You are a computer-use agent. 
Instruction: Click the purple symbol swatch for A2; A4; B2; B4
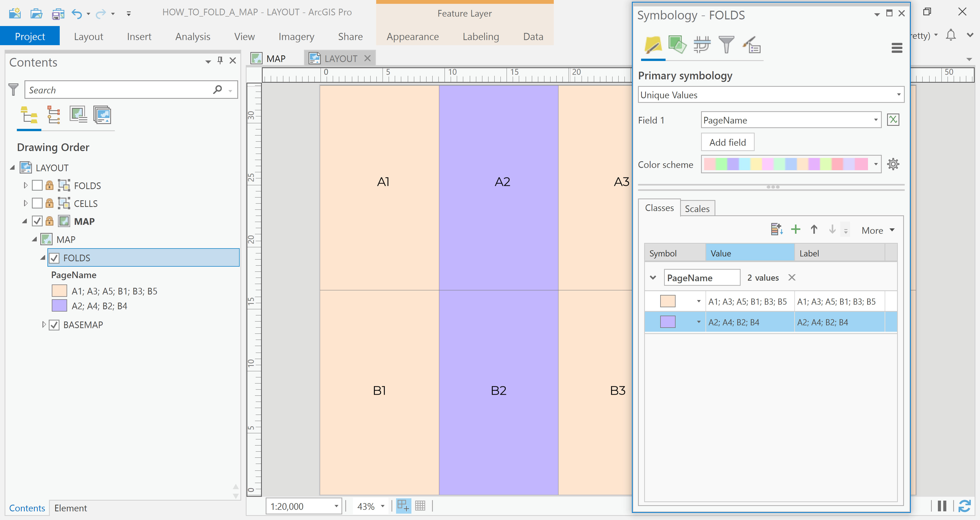(x=667, y=322)
